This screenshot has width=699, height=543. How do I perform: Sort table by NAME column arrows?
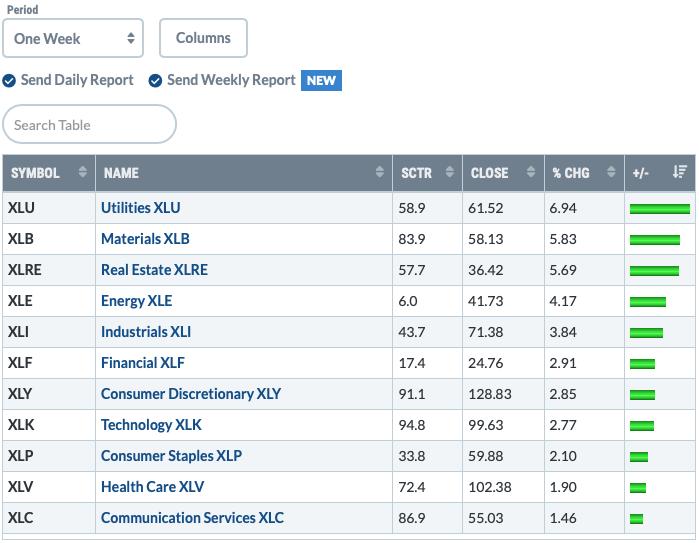click(x=379, y=172)
